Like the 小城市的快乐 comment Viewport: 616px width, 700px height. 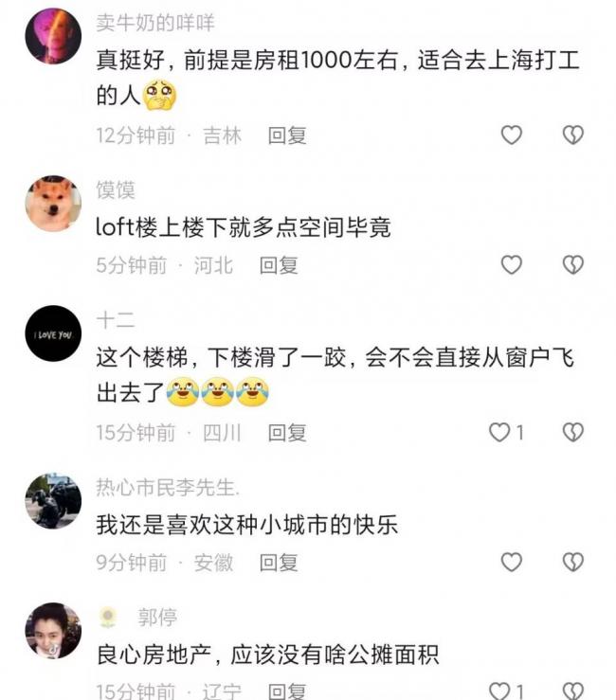(511, 562)
